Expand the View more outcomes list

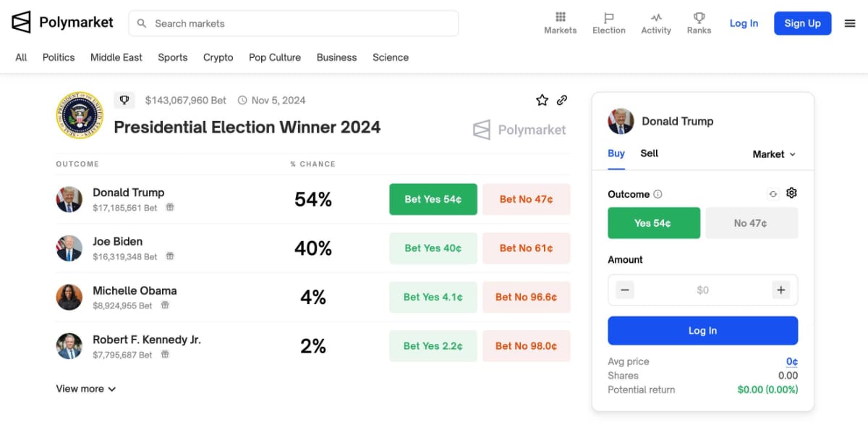[86, 389]
